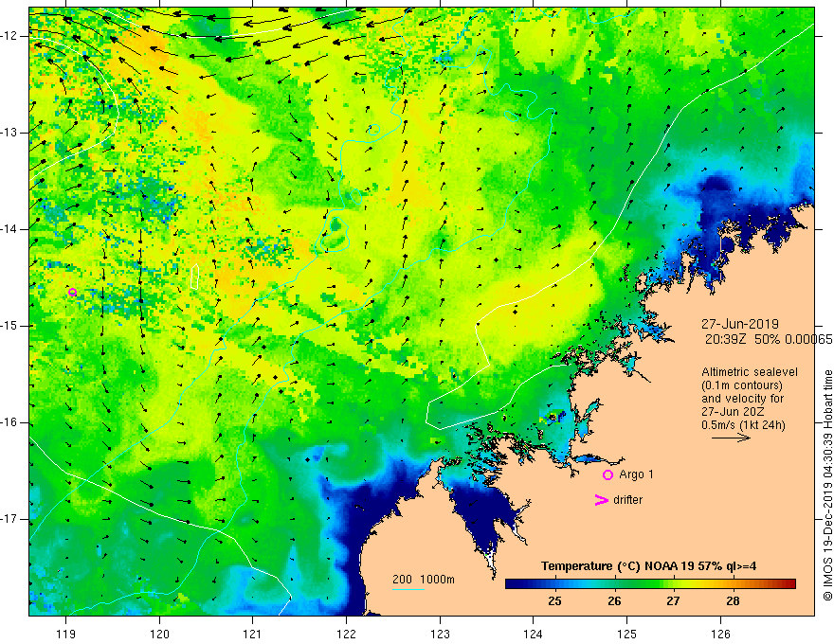Click the 'Temperature (°C) NOAA 19' colorbar title
This screenshot has height=644, width=834.
[648, 566]
